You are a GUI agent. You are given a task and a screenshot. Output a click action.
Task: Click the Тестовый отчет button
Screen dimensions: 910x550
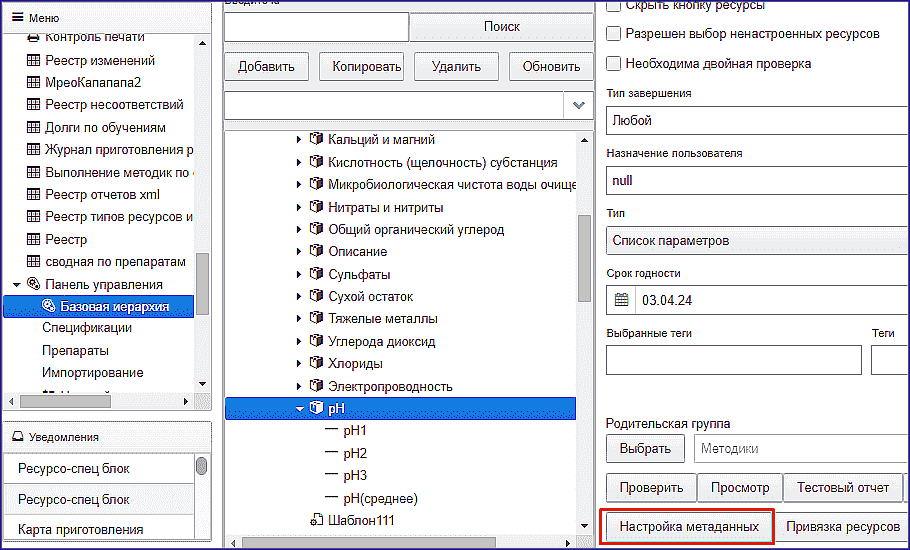pyautogui.click(x=843, y=487)
